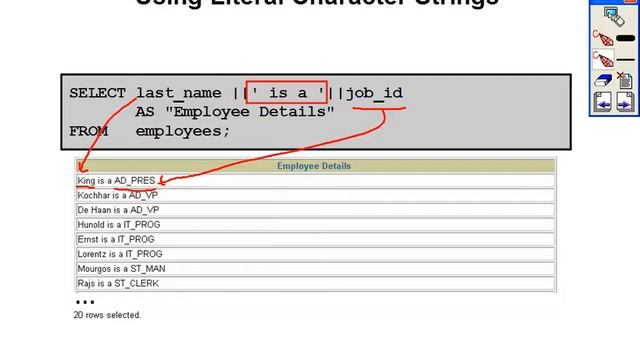Click the ' is a ' string literal
Viewport: 640px width, 360px height.
pyautogui.click(x=287, y=93)
